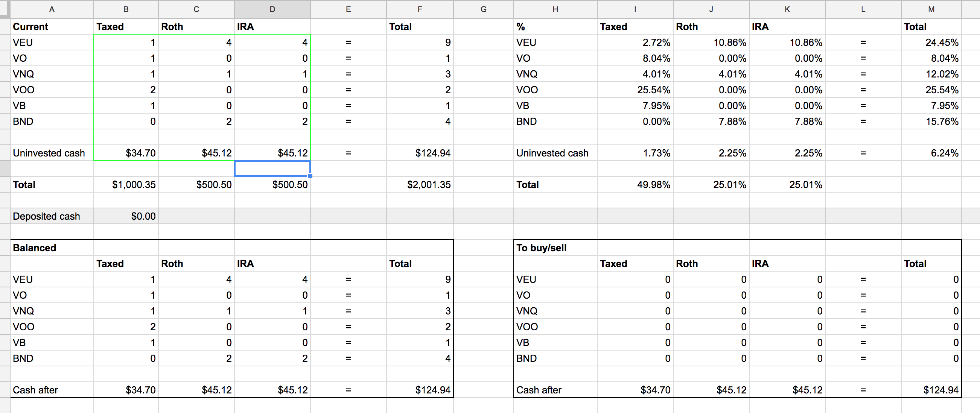
Task: Click the VEU Taxed 2.72% cell
Action: tap(635, 42)
